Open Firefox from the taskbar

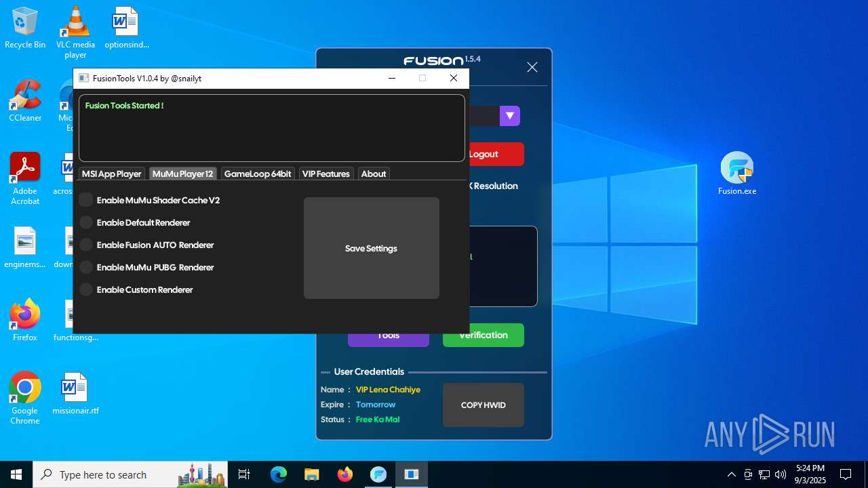344,474
